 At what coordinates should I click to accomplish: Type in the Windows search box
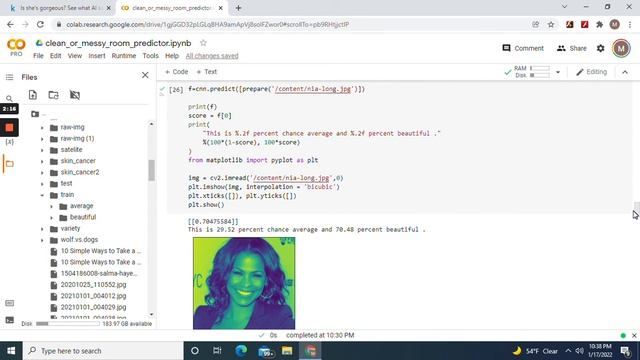point(103,351)
